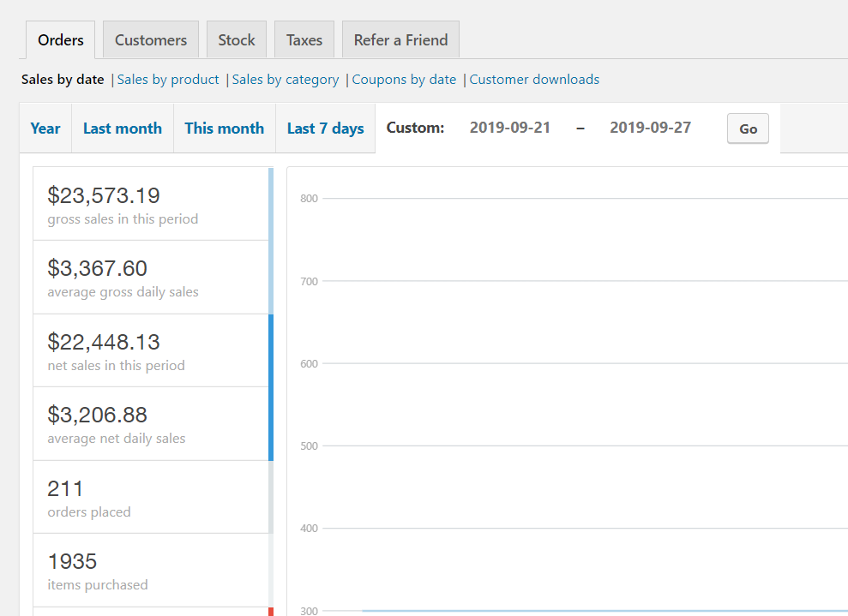
Task: Click the Sales by date link
Action: pyautogui.click(x=63, y=80)
